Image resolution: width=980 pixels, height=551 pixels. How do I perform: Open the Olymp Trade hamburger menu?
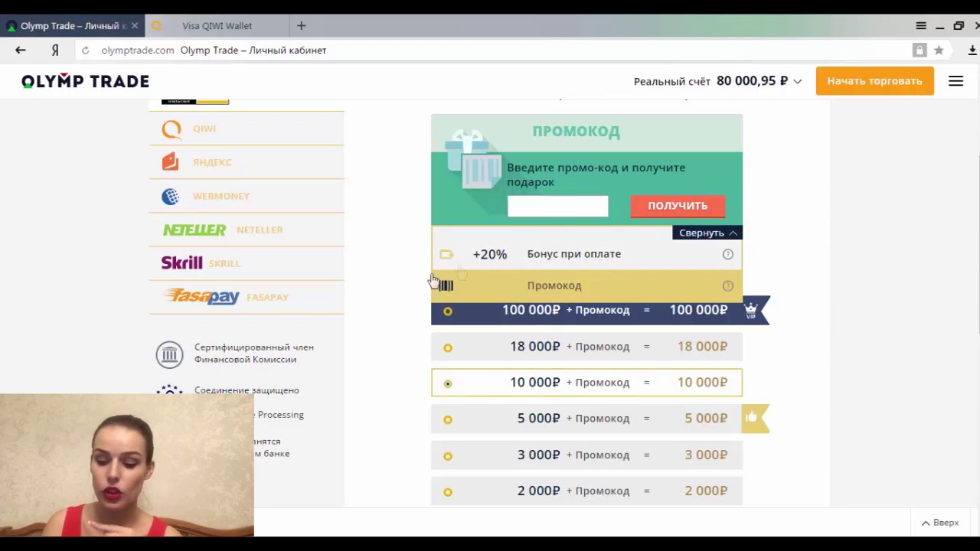(x=956, y=81)
